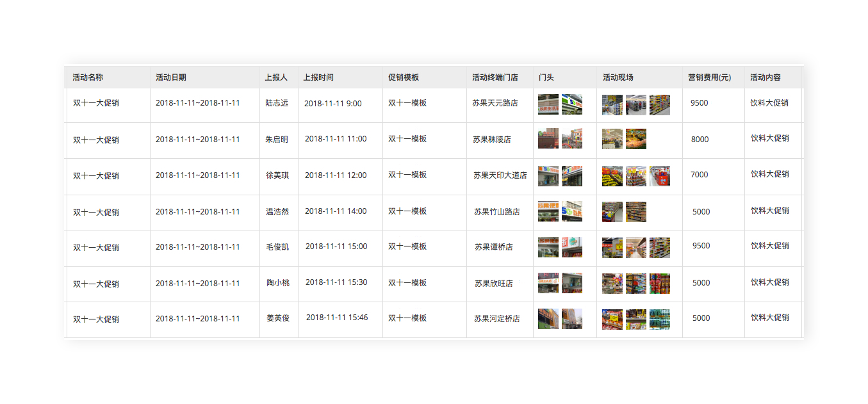Open first 门头 photo for 苏果欣旺店
This screenshot has width=868, height=404.
pos(548,283)
